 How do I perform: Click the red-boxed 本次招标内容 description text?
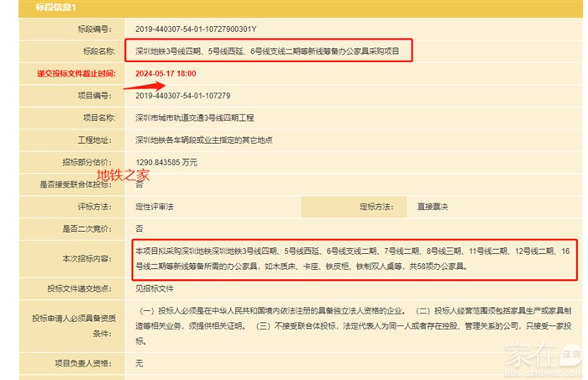pyautogui.click(x=353, y=258)
